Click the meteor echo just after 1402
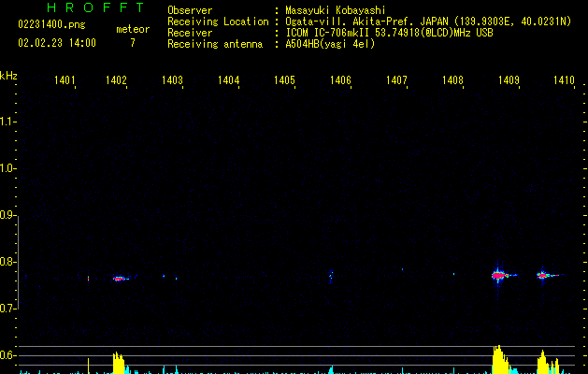 [x=120, y=279]
